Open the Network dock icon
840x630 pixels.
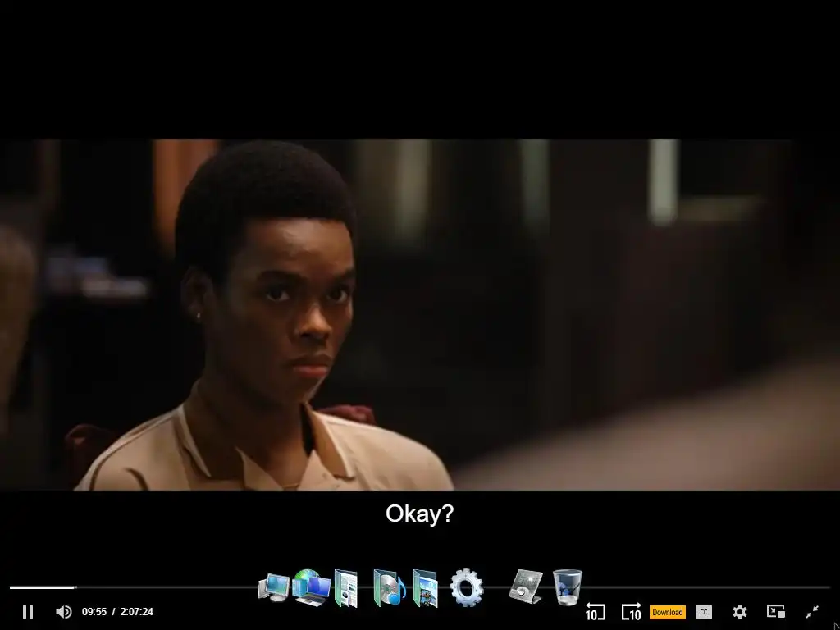coord(311,587)
